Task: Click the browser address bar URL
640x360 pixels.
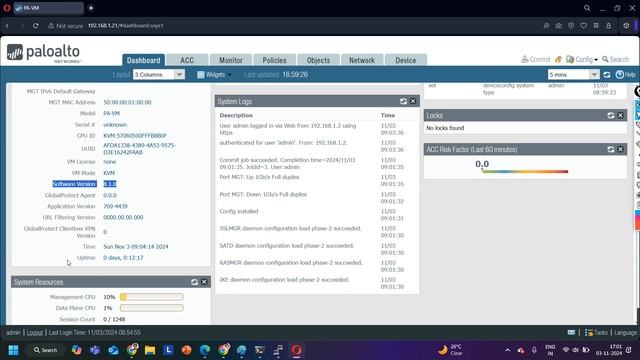Action: (126, 26)
